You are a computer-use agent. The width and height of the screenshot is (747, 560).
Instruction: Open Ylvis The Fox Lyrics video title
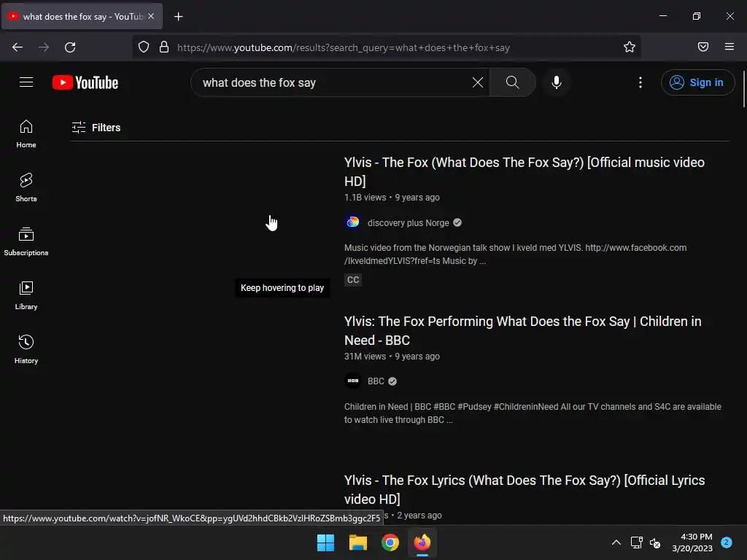524,489
